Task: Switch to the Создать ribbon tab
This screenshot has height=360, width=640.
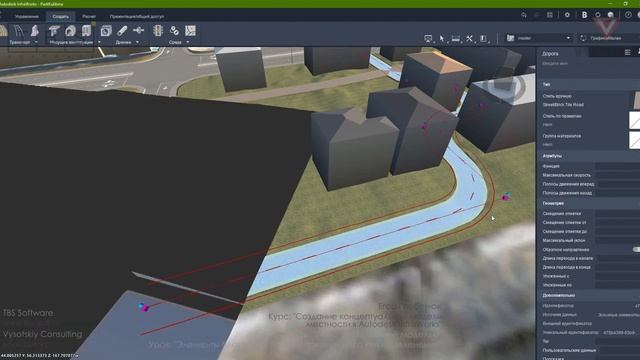Action: click(x=60, y=17)
